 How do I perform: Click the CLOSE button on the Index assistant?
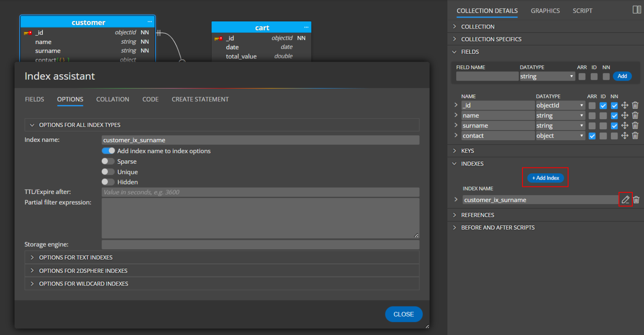pos(403,314)
